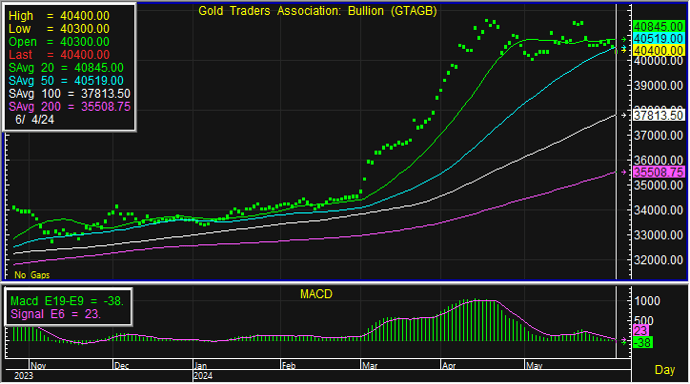
Task: Click the Signal E6 = 23. readout
Action: 55,314
